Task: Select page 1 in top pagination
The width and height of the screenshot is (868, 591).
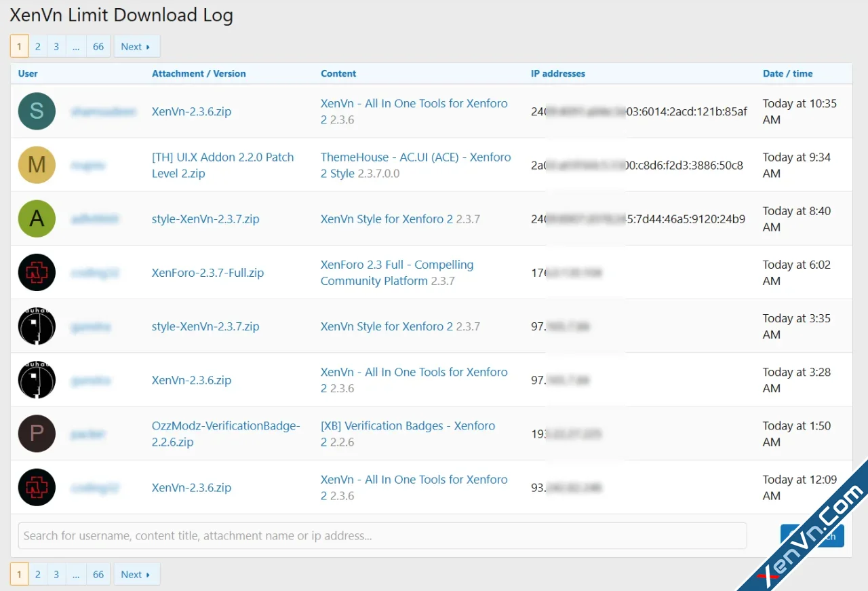Action: point(19,46)
